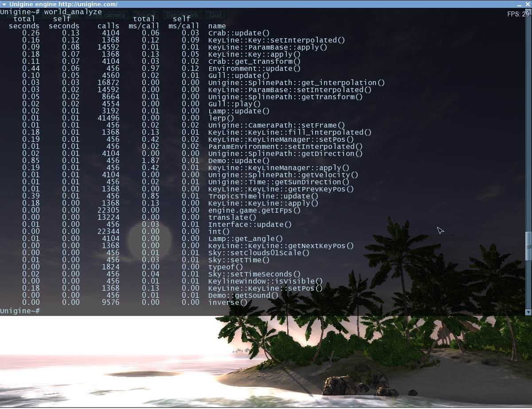The width and height of the screenshot is (532, 409).
Task: Click 'KeyLine::KeyLine::getPrevKeyPos()' function name
Action: (281, 189)
